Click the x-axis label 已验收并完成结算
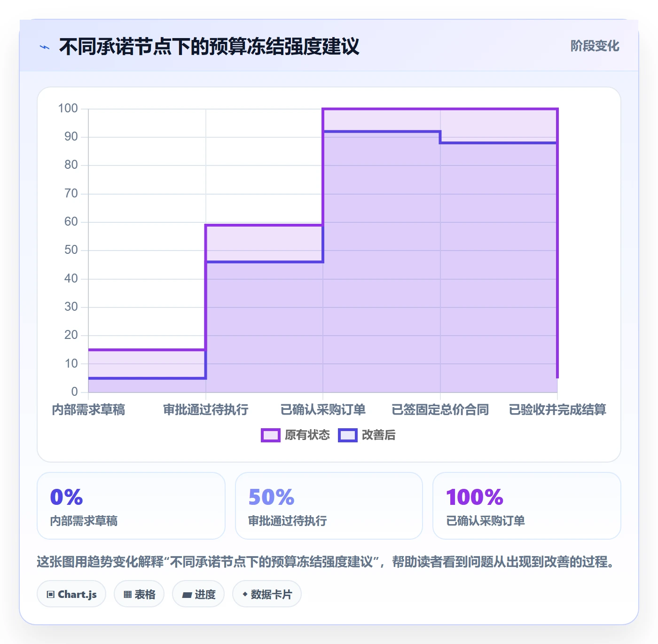Screen dimensions: 658x644 coord(557,410)
